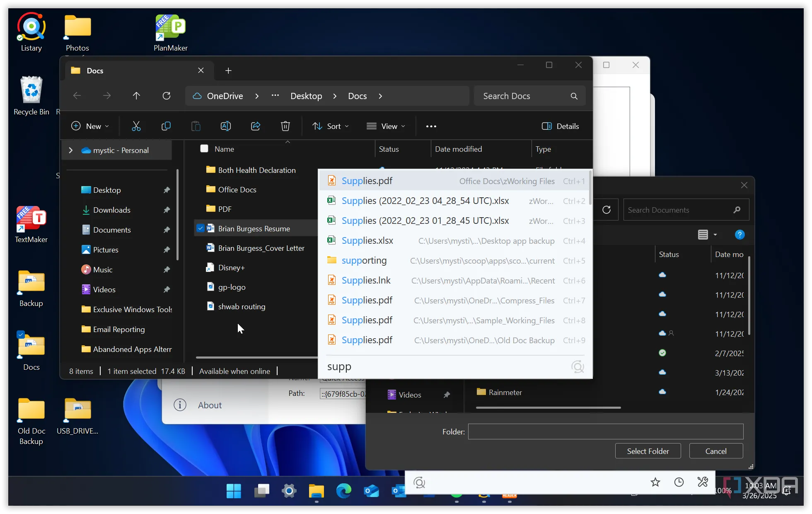This screenshot has height=514, width=812.
Task: Expand the mystic - Personal tree node
Action: tap(71, 150)
